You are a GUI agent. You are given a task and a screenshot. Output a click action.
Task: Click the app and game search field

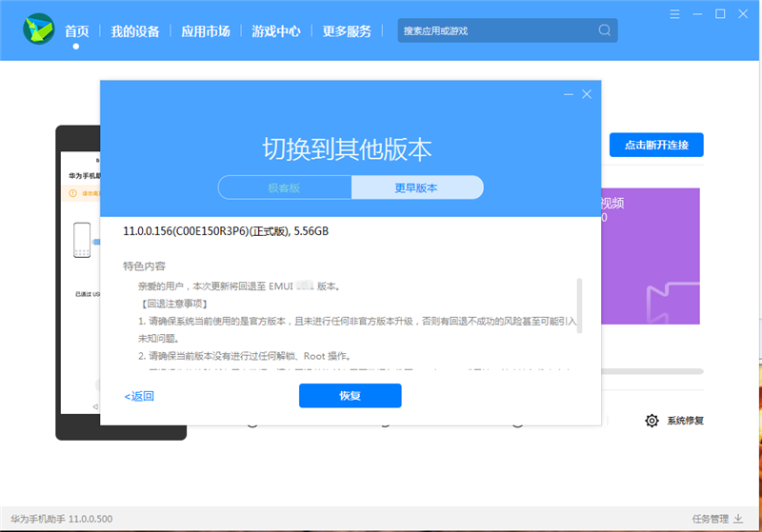click(x=495, y=30)
